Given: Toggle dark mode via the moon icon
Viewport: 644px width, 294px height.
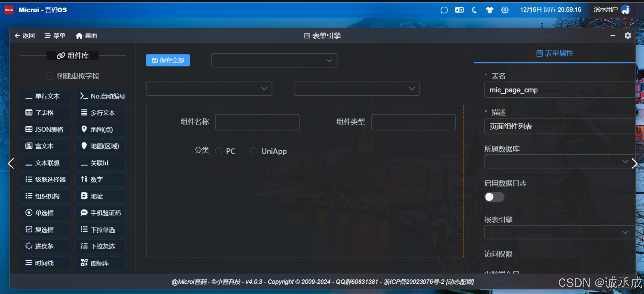Looking at the screenshot, I should pyautogui.click(x=474, y=10).
